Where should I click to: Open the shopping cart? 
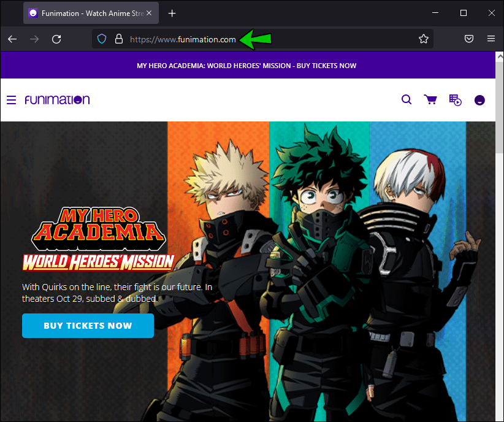430,99
